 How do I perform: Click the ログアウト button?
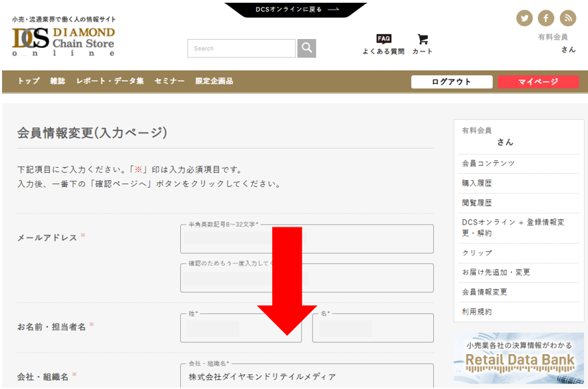click(452, 82)
